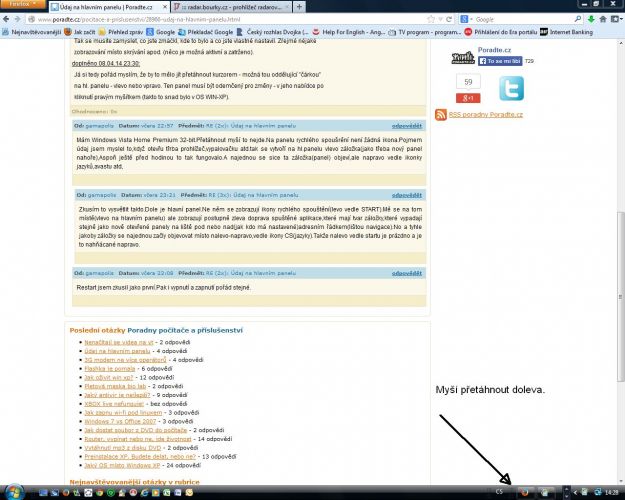This screenshot has height=500, width=625.
Task: Open question 'Jak dostat soubor z DVD do počítače'
Action: [136, 430]
